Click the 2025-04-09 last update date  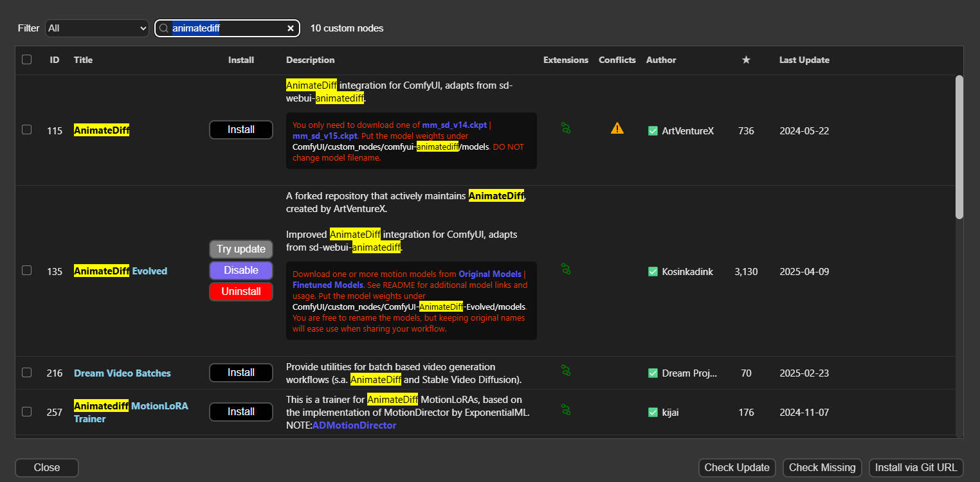pos(804,271)
